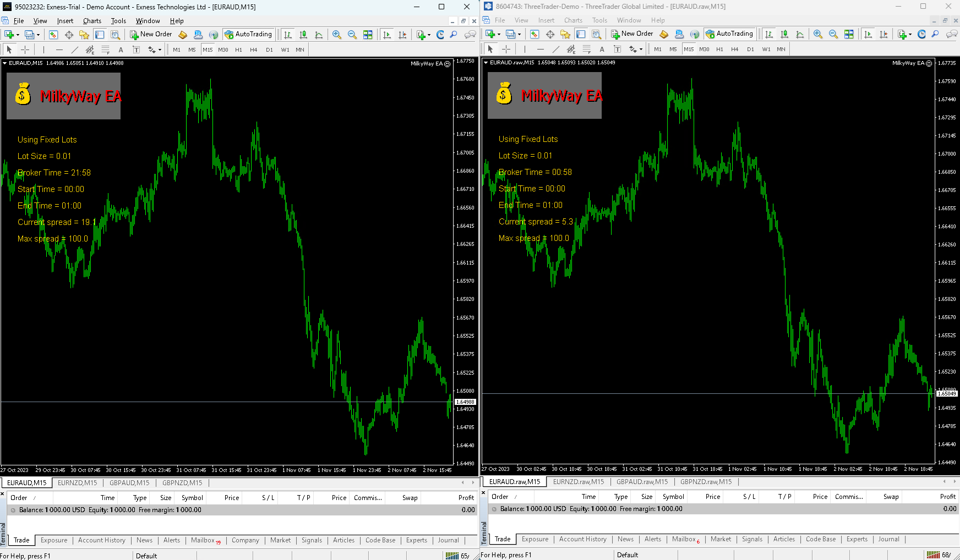960x560 pixels.
Task: Zoom out on the Exness chart
Action: [352, 35]
